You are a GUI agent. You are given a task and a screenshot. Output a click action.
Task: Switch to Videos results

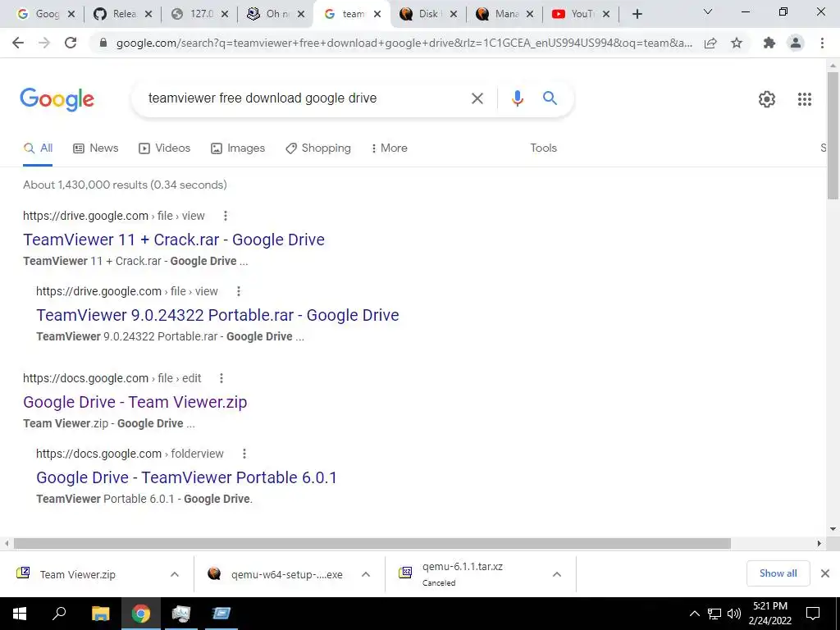click(x=164, y=148)
